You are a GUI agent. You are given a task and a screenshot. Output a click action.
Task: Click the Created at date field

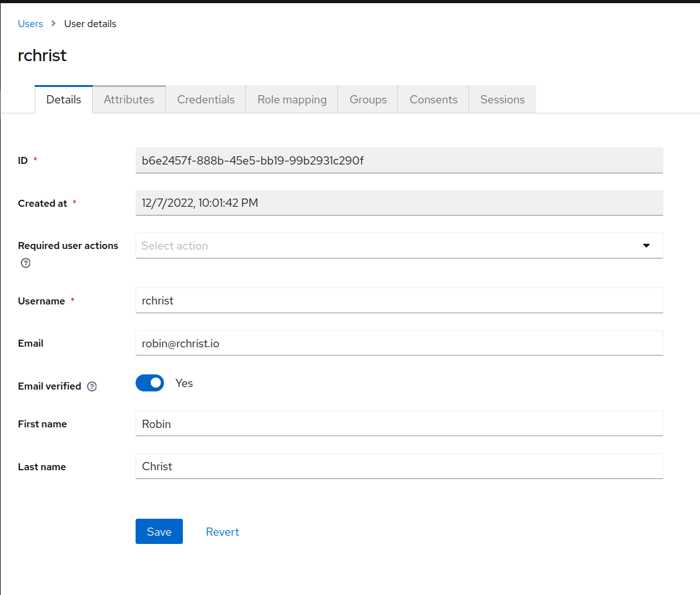tap(399, 203)
